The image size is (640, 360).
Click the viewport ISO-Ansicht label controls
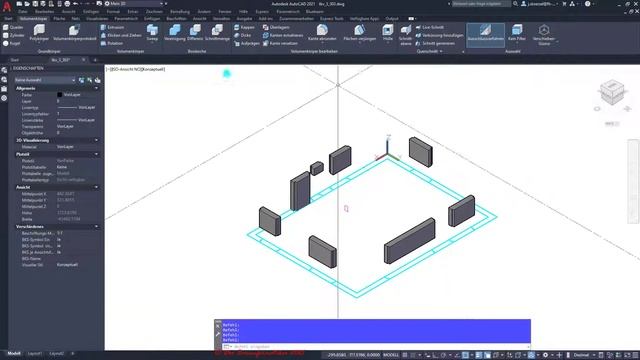[136, 69]
